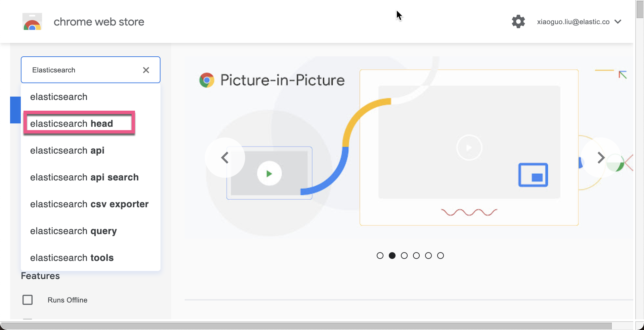Click the Chrome Web Store logo
The image size is (644, 330).
(32, 21)
